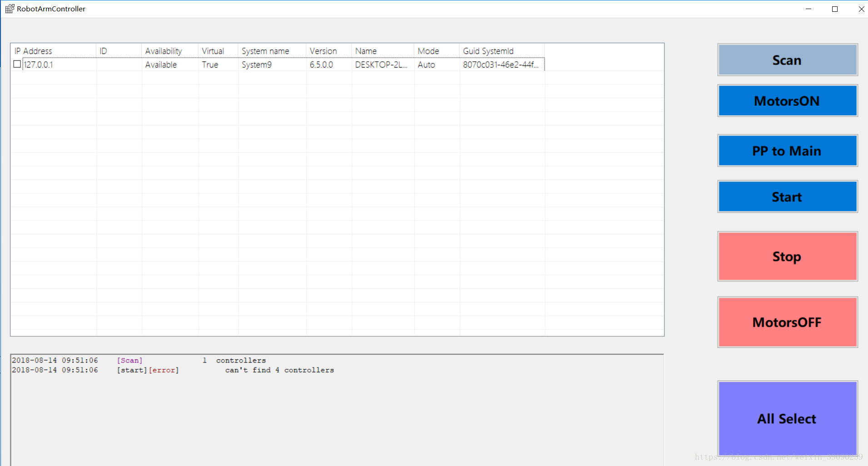Start the robot program with Start
The image size is (868, 466).
[x=787, y=196]
